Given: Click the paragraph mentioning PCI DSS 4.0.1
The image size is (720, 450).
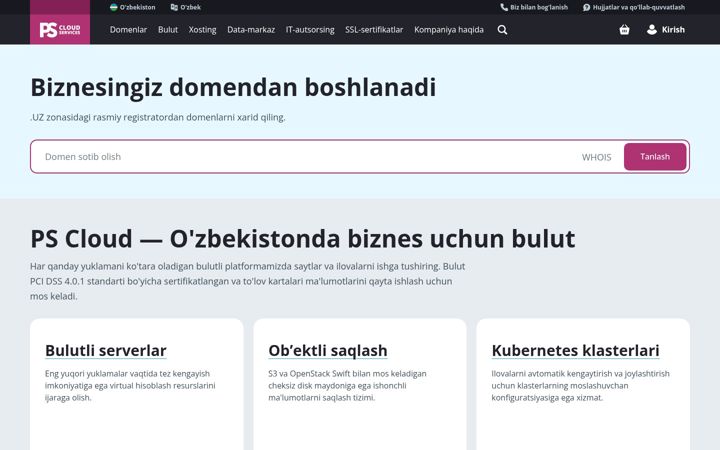Looking at the screenshot, I should pos(248,281).
